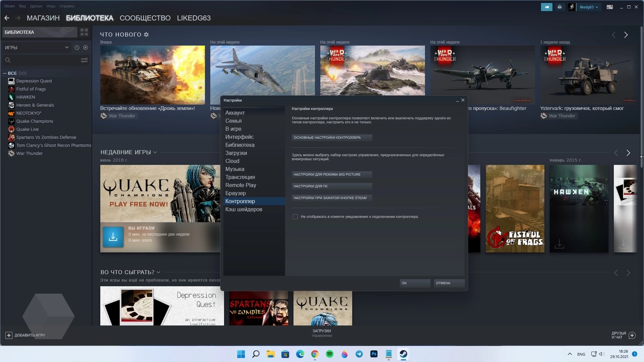Open Friends and Chat plus icon
Screen dimensions: 644x362
coord(632,335)
